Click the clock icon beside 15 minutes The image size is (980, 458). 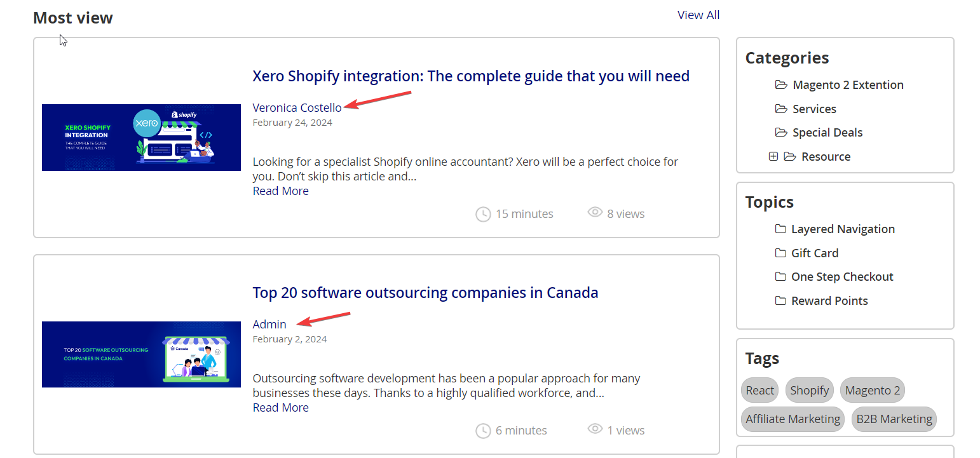coord(483,214)
